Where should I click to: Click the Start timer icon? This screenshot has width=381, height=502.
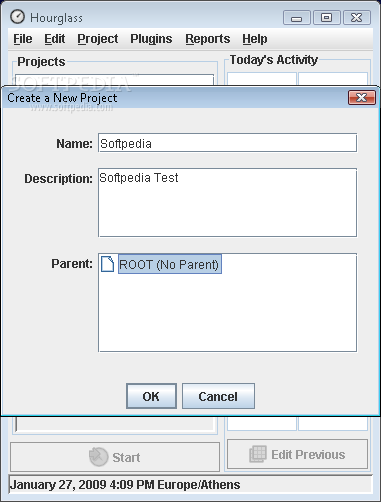[x=98, y=457]
